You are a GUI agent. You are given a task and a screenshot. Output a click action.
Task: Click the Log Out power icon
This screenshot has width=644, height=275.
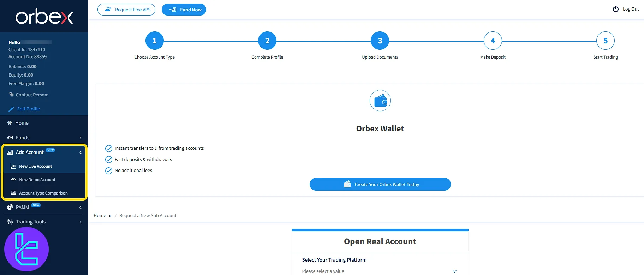[x=616, y=9]
